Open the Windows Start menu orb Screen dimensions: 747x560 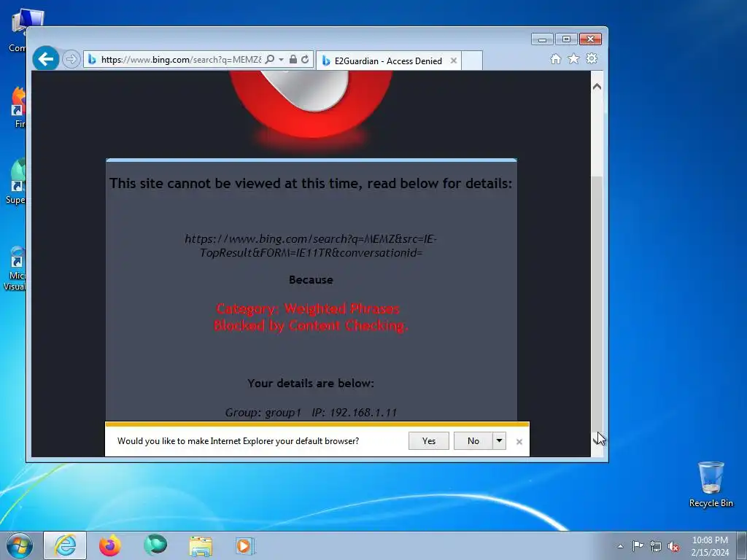point(20,545)
